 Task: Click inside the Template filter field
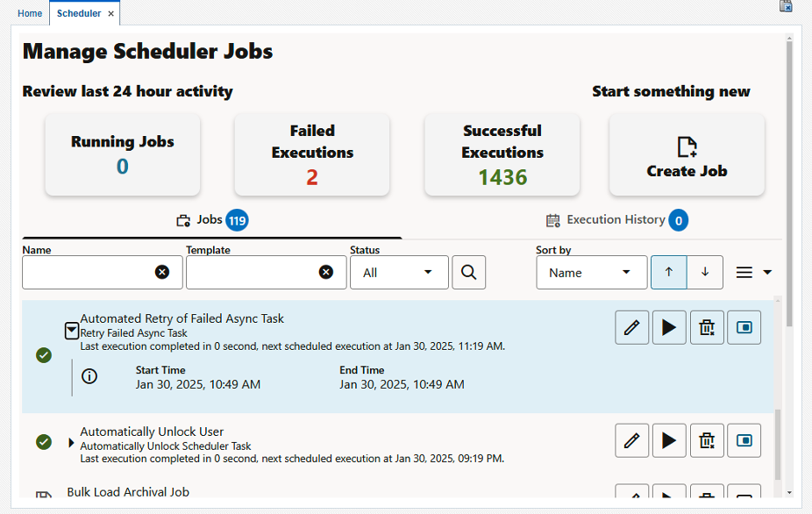(x=254, y=272)
